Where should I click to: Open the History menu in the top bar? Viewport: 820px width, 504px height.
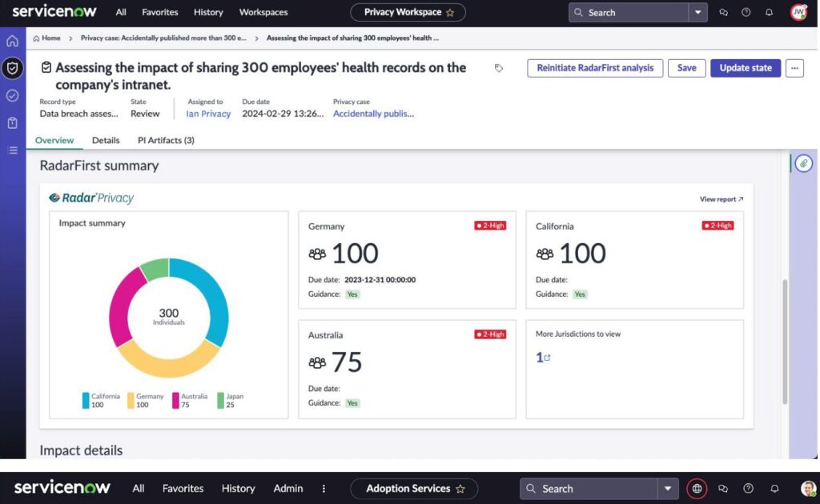click(x=208, y=12)
